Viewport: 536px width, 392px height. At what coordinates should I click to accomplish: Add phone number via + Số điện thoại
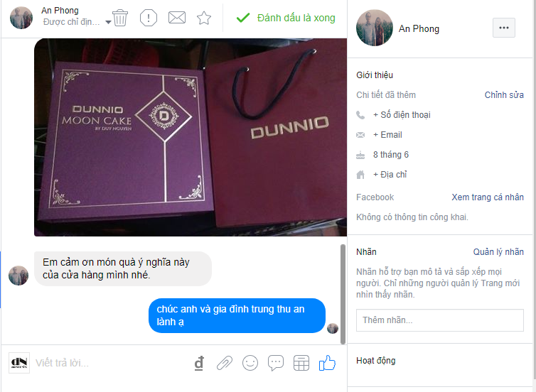pyautogui.click(x=402, y=115)
